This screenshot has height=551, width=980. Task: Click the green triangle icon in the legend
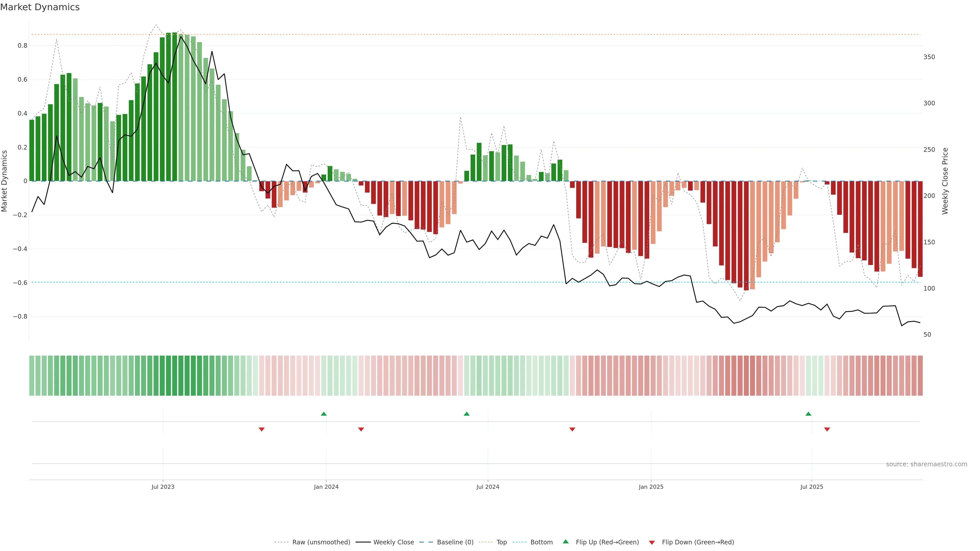tap(566, 542)
